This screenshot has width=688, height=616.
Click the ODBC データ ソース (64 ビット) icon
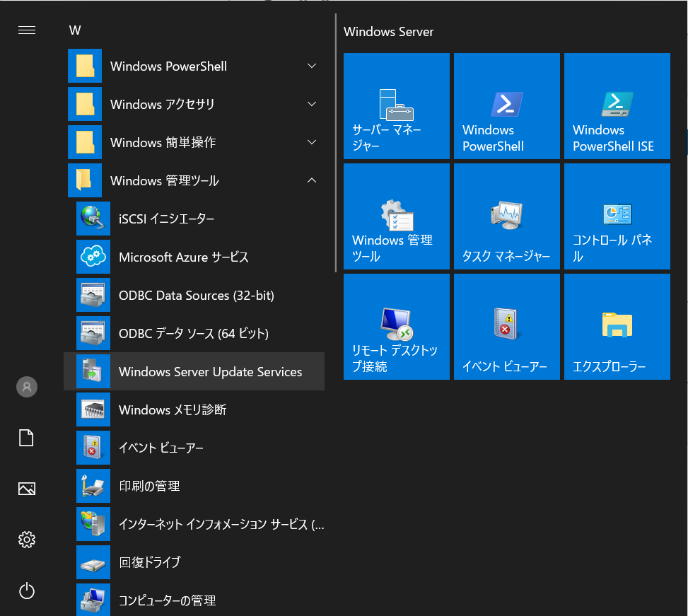93,333
